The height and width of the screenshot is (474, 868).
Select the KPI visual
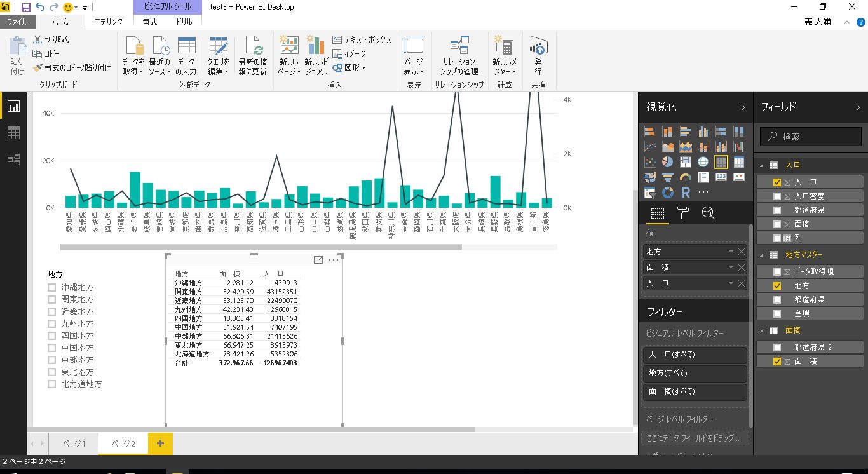[x=739, y=177]
